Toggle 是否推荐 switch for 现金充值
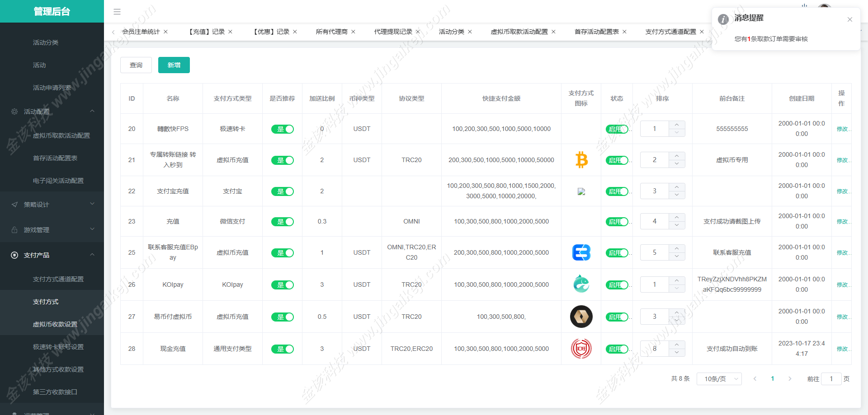The image size is (868, 415). click(x=283, y=349)
